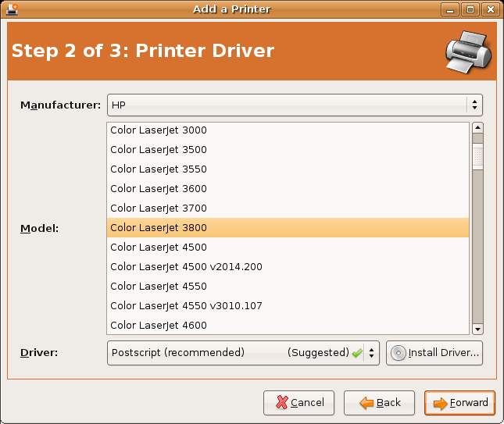The image size is (504, 424).
Task: Select highlighted Color LaserJet 3800 row
Action: point(288,228)
